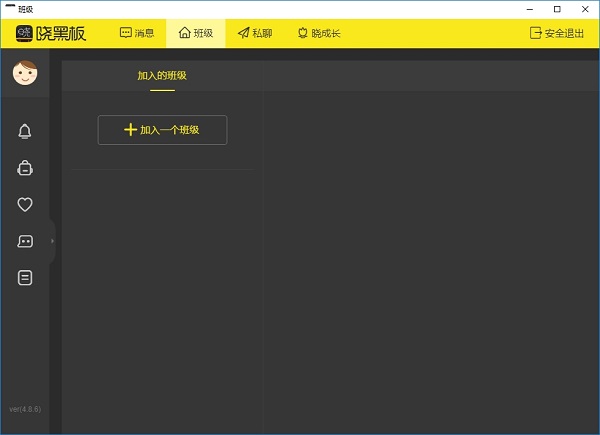
Task: Open the document list icon in sidebar
Action: (25, 278)
